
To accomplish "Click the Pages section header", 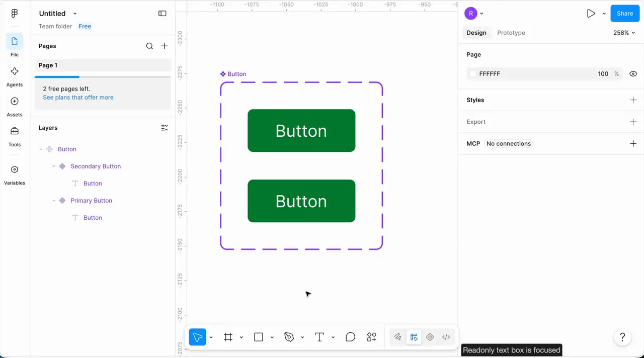I will [47, 46].
